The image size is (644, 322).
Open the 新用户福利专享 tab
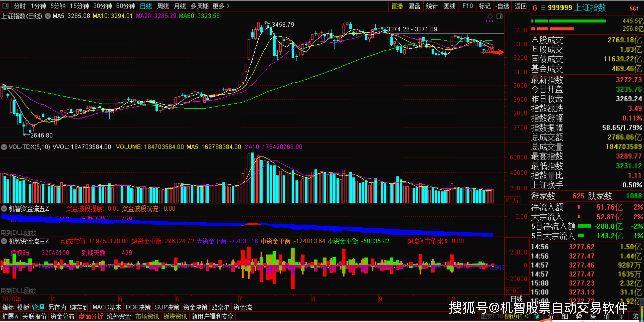(212, 316)
